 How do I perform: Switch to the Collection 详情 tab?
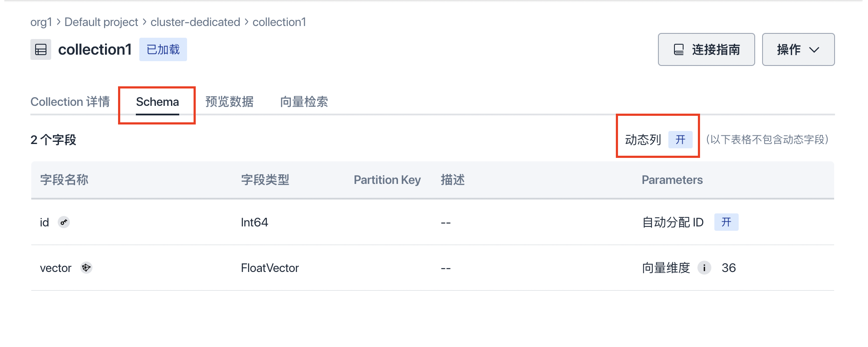(70, 101)
